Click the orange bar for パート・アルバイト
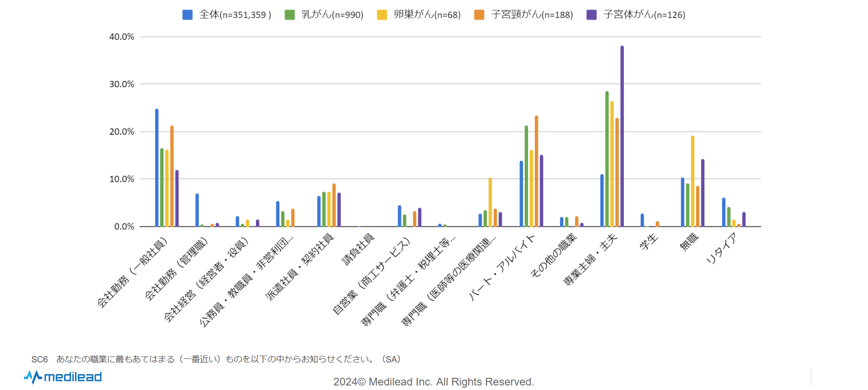Viewport: 868px width, 390px height. [537, 171]
